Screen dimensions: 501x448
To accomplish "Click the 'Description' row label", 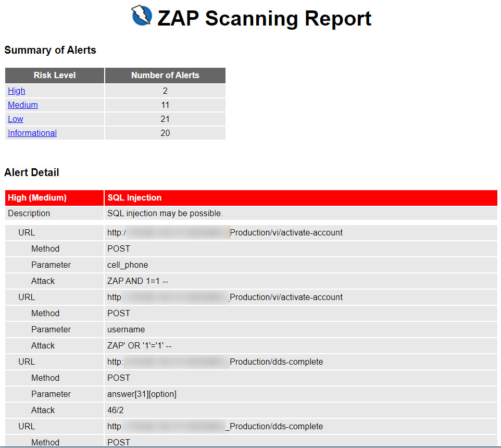I will click(x=29, y=214).
